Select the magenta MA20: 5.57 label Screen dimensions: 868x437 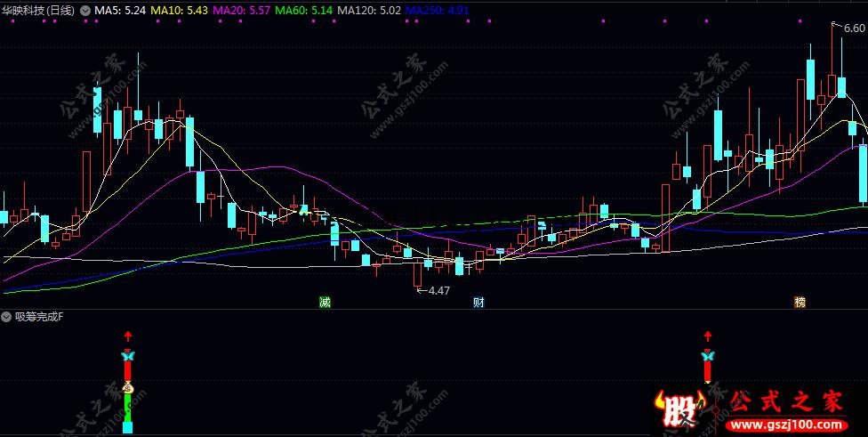click(241, 10)
